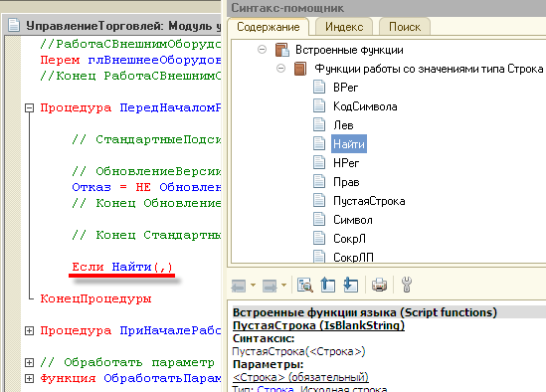Open the ПустаяСтрока help topic
The width and height of the screenshot is (546, 392).
[369, 201]
